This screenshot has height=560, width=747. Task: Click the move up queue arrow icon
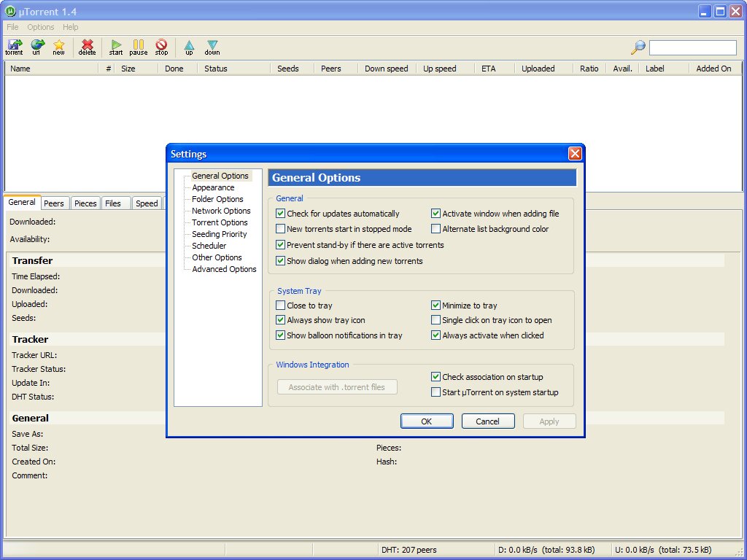tap(189, 47)
